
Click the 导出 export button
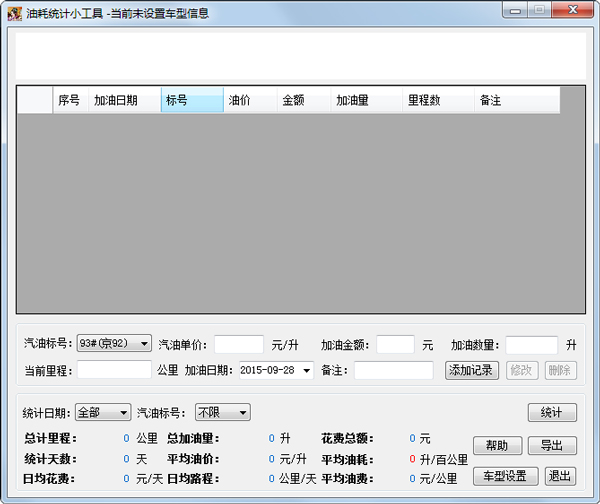point(552,445)
